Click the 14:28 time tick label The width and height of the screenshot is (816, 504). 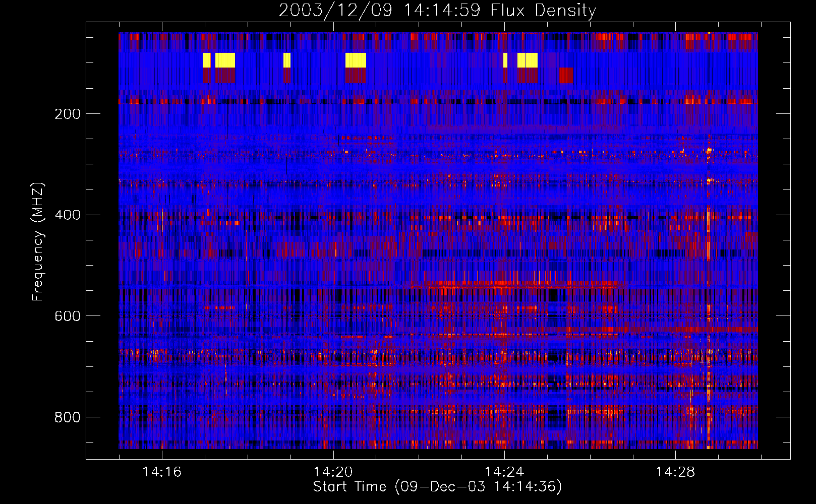(675, 472)
